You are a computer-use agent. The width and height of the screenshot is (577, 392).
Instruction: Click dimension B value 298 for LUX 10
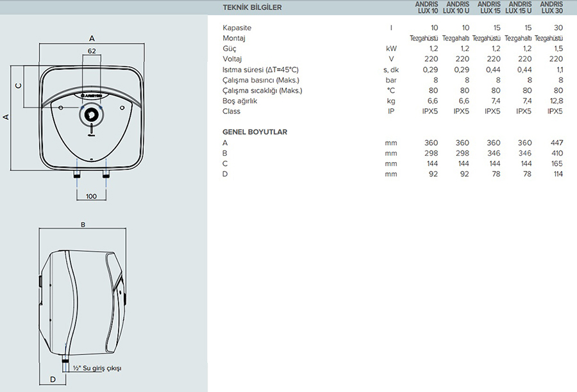pyautogui.click(x=431, y=153)
